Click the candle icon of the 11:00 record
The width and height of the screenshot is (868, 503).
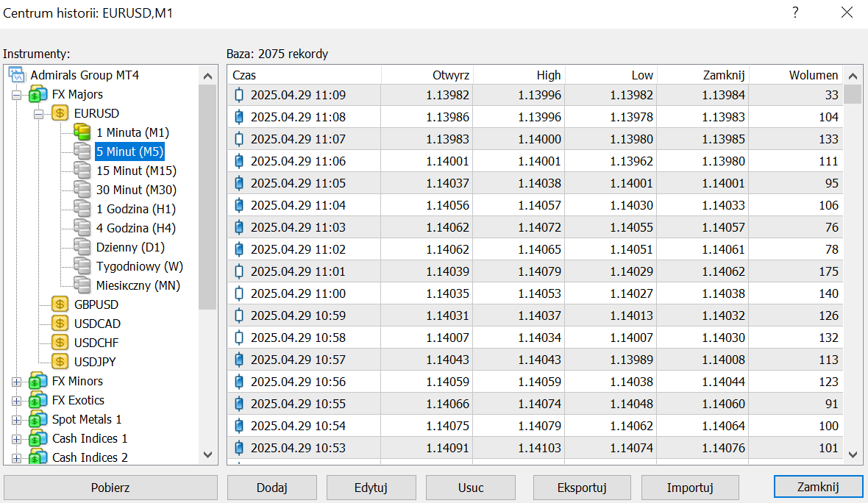click(239, 293)
